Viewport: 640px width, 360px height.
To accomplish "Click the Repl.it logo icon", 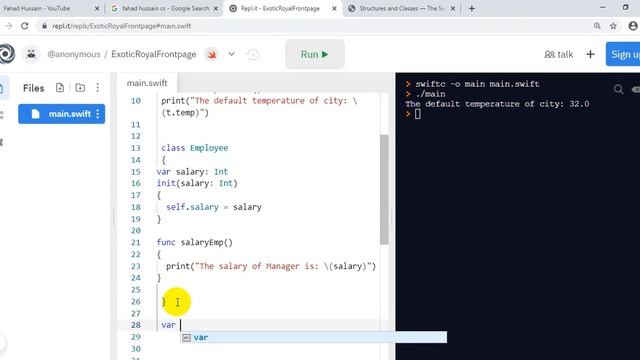I will (7, 54).
